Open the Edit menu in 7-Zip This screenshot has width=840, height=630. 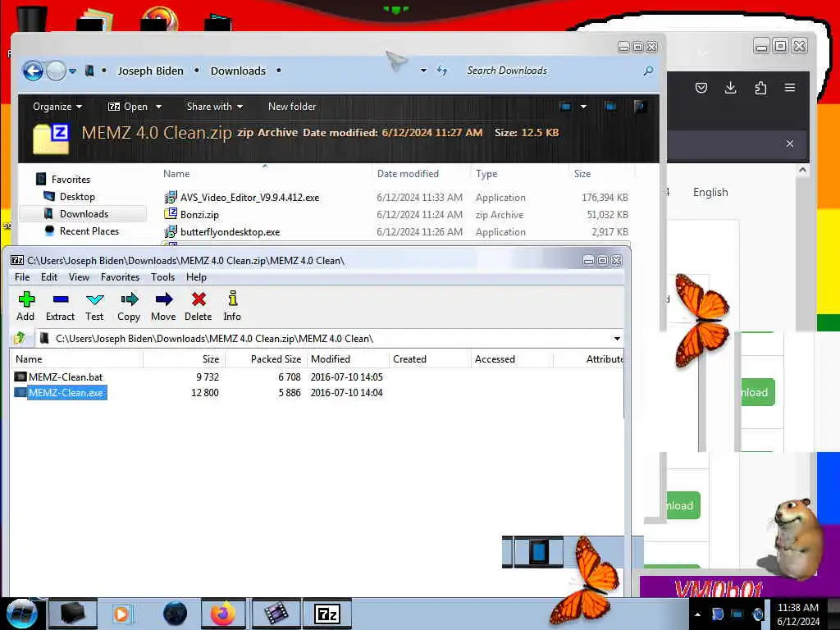[48, 277]
